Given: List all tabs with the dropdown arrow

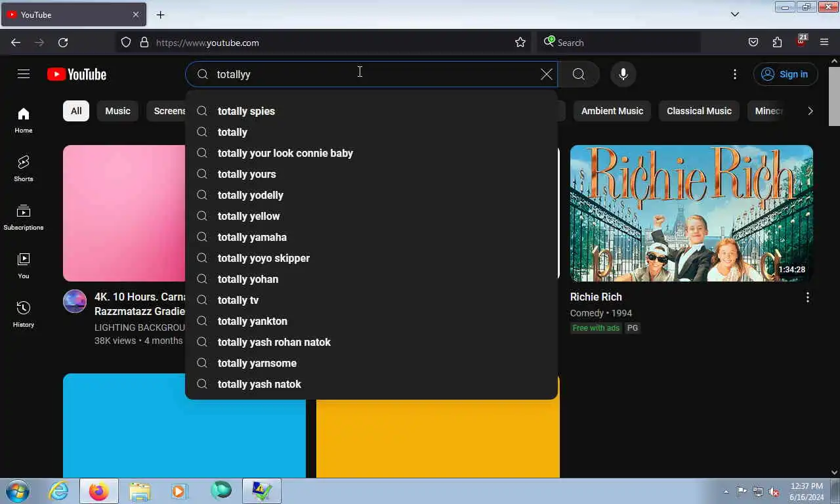Looking at the screenshot, I should tap(735, 14).
